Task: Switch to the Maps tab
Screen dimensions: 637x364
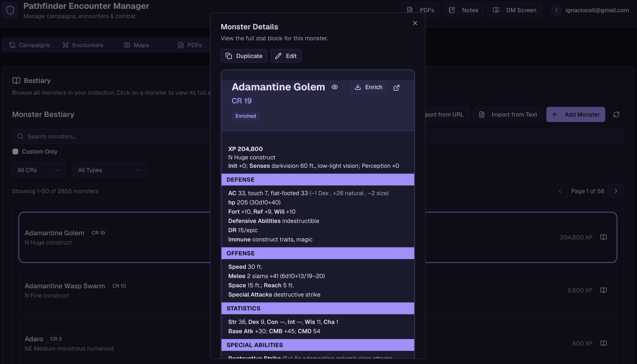Action: pyautogui.click(x=137, y=45)
